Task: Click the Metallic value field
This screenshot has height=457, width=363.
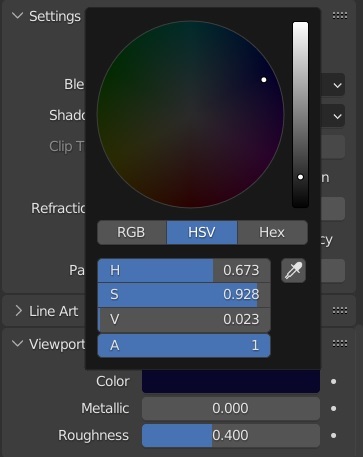Action: click(231, 408)
